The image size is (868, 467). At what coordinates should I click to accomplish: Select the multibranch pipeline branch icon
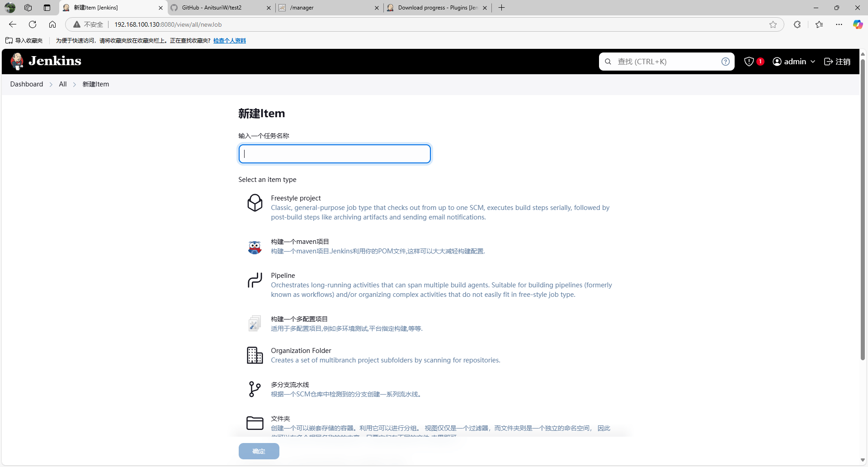255,389
